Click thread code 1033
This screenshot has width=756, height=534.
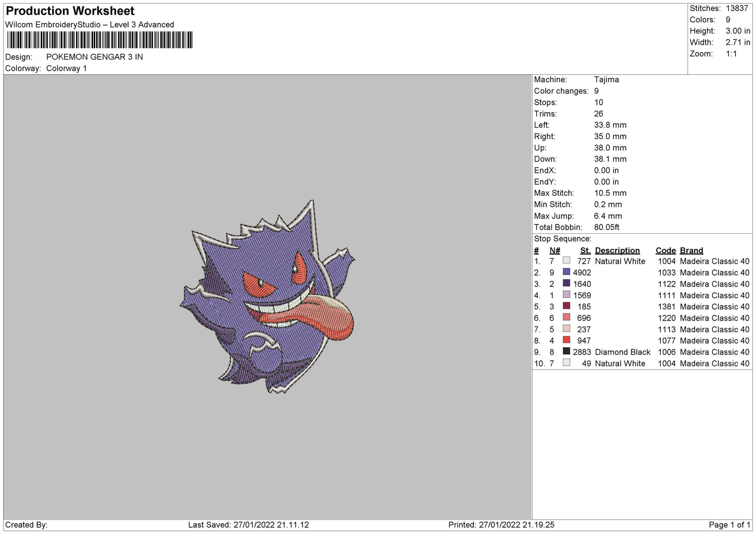[667, 272]
